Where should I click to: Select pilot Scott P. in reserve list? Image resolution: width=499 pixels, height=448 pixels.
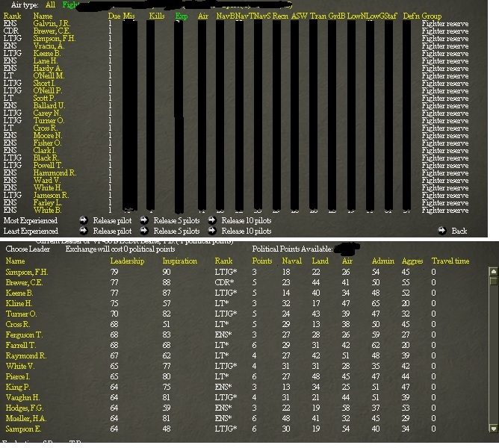click(x=44, y=99)
